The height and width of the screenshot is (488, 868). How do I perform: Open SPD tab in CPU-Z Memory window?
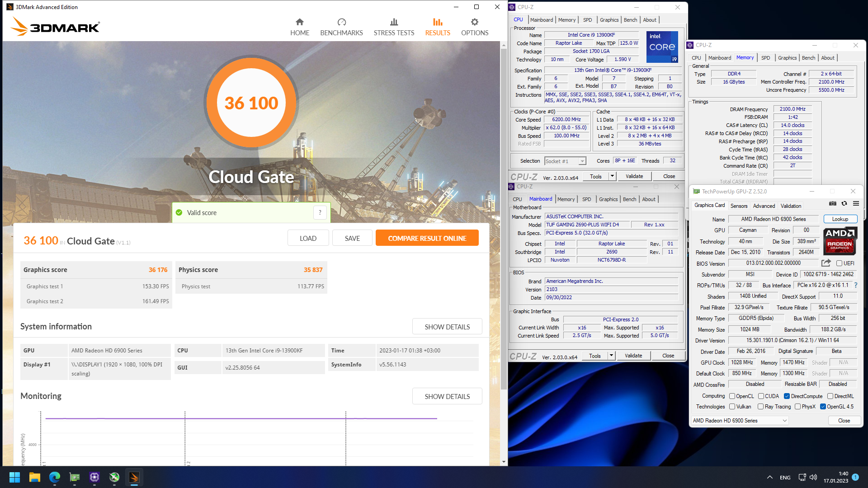[x=765, y=58]
